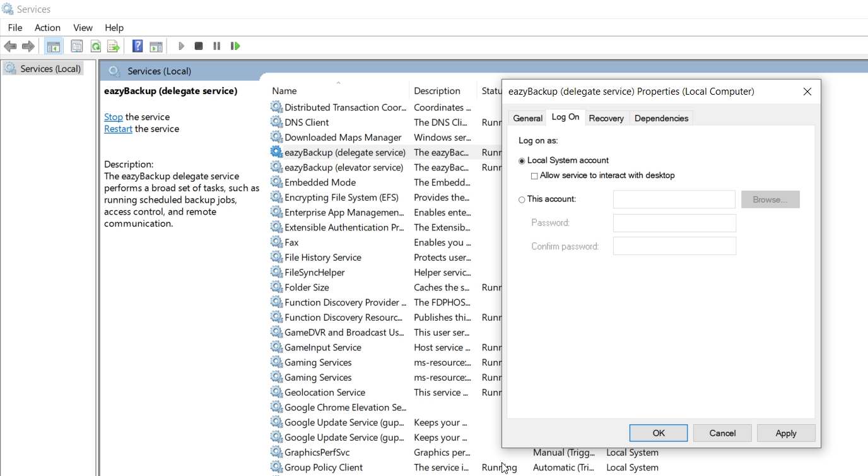
Task: Toggle the Show/Hide Console Tree icon
Action: tap(54, 46)
